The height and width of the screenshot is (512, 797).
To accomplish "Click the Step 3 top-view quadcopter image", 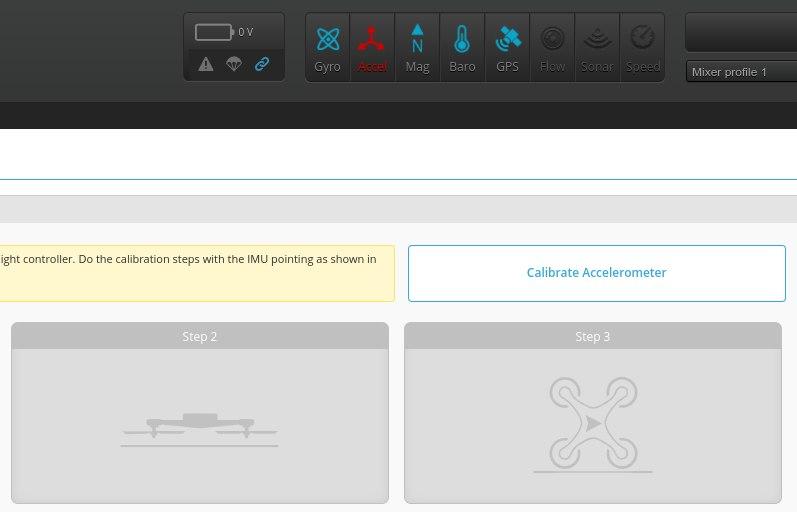I will coord(593,424).
